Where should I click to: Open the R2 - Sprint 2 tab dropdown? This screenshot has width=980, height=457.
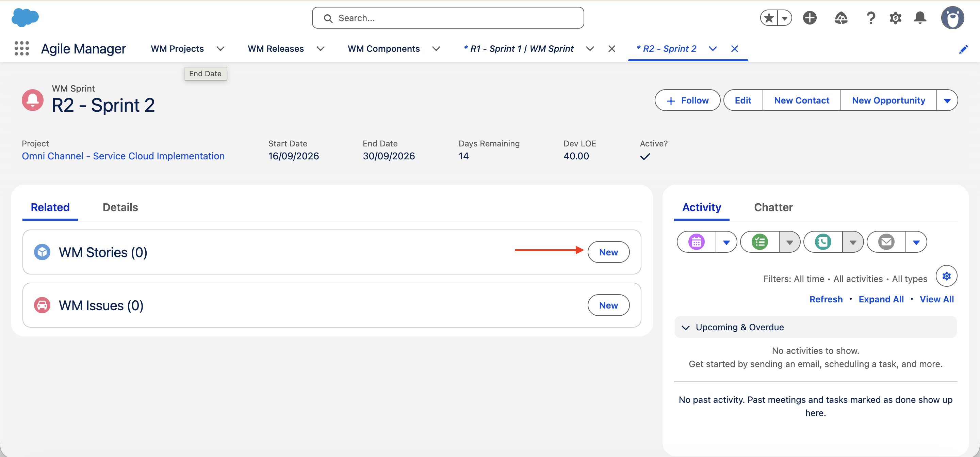[713, 49]
